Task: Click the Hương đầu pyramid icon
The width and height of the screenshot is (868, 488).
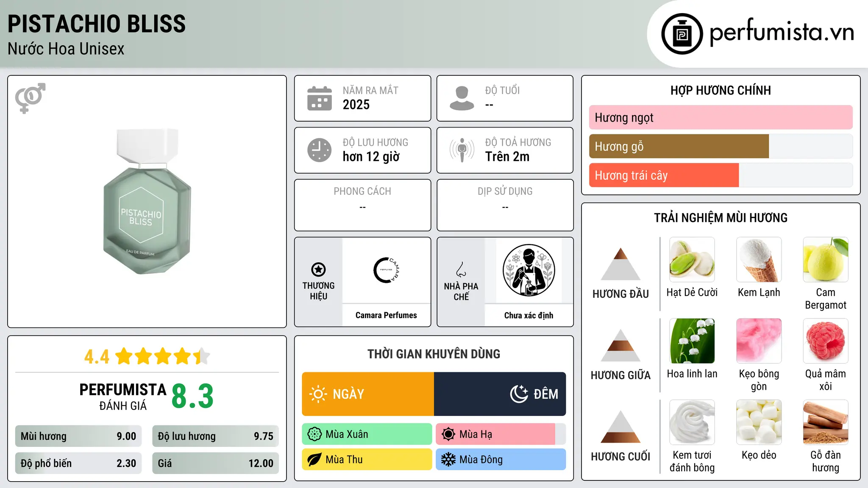Action: [620, 264]
